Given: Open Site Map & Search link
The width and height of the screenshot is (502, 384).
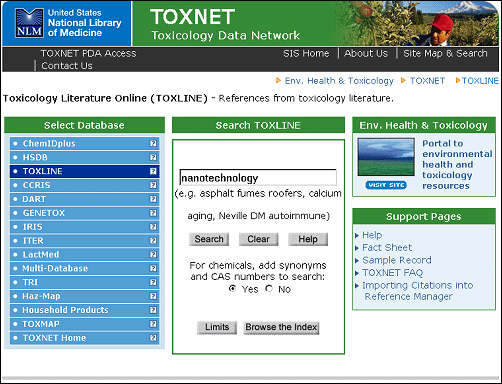Looking at the screenshot, I should point(445,53).
